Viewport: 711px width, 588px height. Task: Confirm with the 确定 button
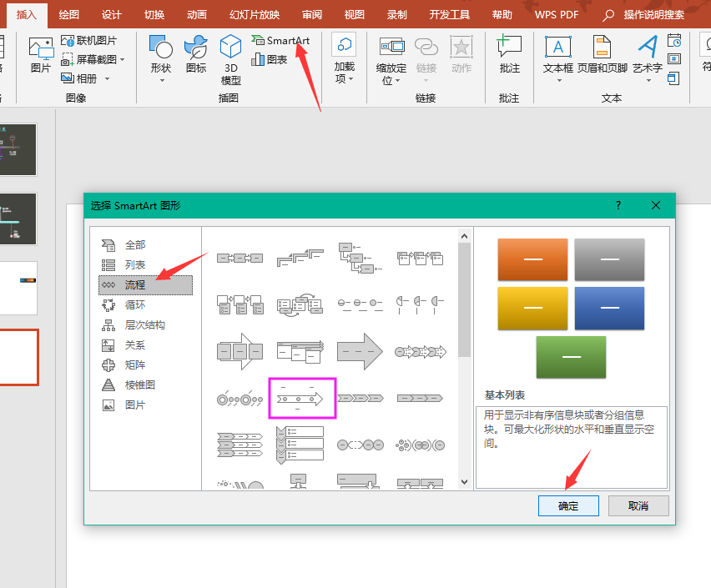(568, 505)
